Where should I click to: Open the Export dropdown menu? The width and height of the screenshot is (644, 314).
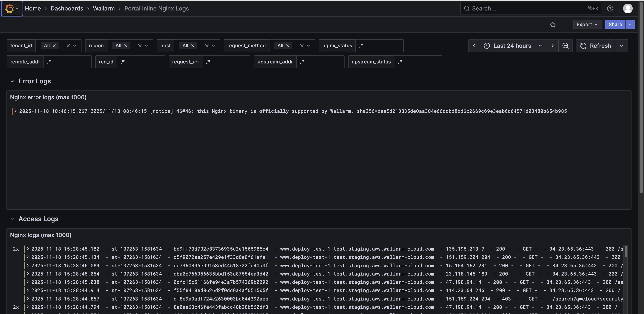tap(587, 25)
